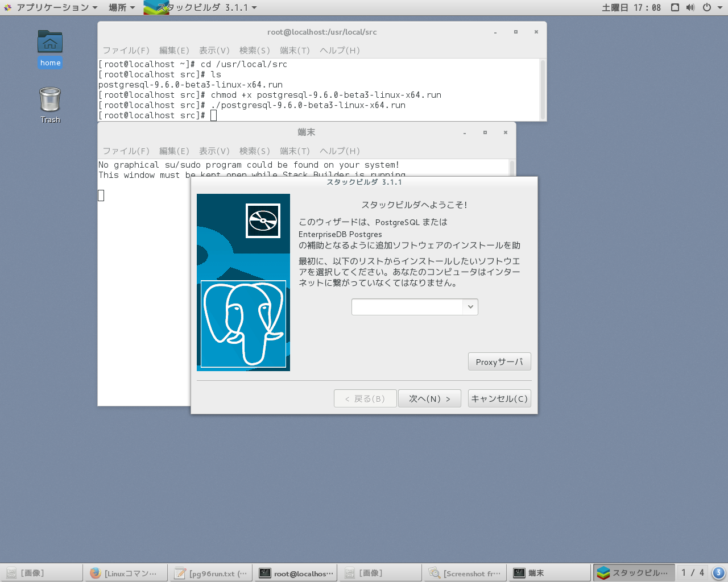Click the Proxyサーバ button
This screenshot has height=582, width=728.
click(499, 361)
